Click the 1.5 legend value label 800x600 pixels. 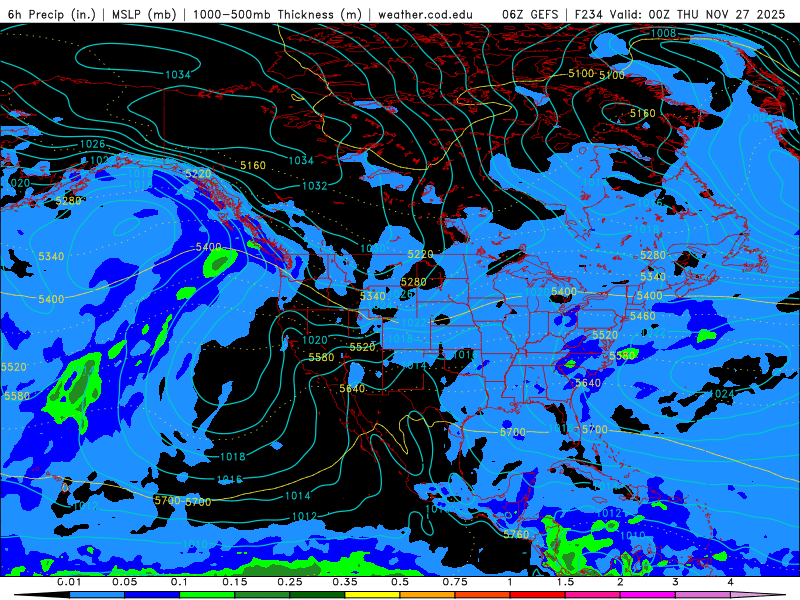pyautogui.click(x=565, y=582)
